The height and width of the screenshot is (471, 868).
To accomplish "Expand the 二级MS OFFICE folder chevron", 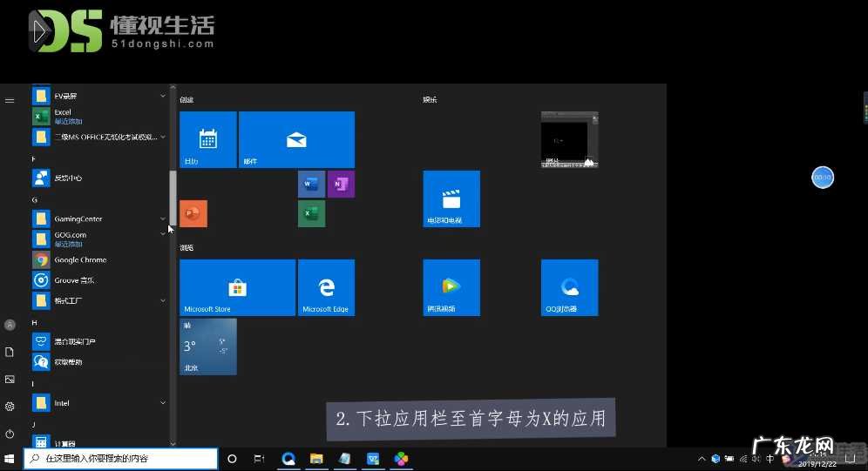I will coord(163,137).
